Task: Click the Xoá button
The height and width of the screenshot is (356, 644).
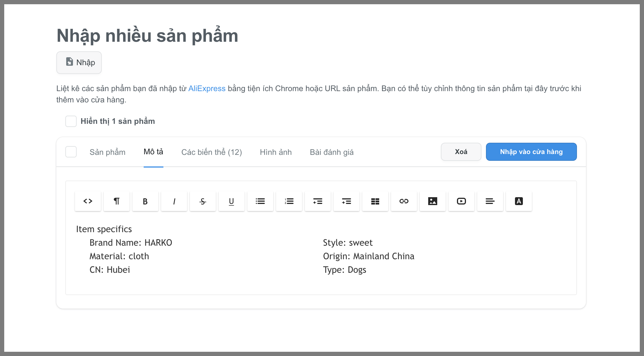Action: (461, 152)
